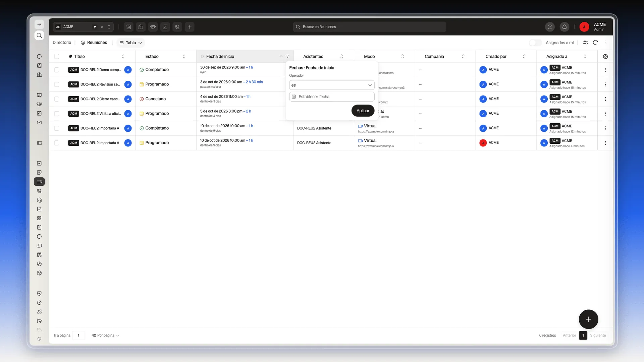This screenshot has width=644, height=362.
Task: Open the Operador dropdown showing 'es'
Action: tap(332, 85)
